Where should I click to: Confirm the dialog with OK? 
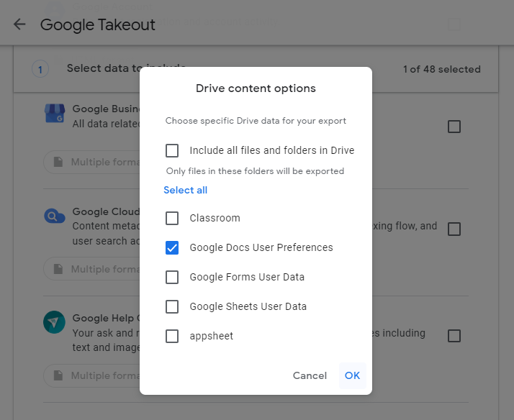click(x=352, y=375)
